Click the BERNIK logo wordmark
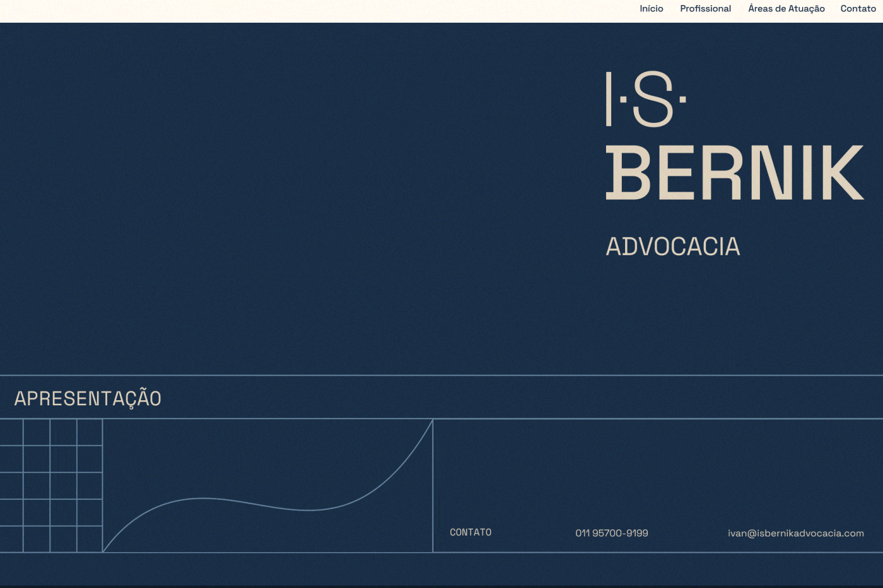 pyautogui.click(x=735, y=173)
